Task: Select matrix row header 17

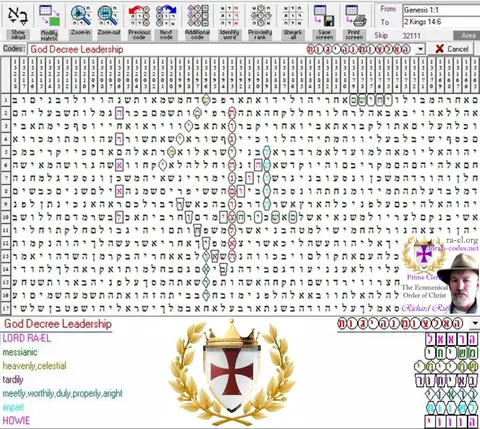Action: tap(5, 308)
